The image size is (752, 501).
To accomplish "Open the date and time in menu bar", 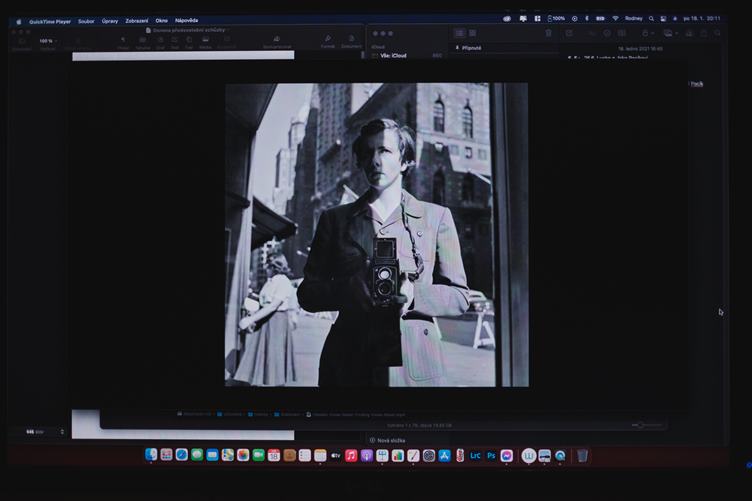I will pyautogui.click(x=702, y=19).
